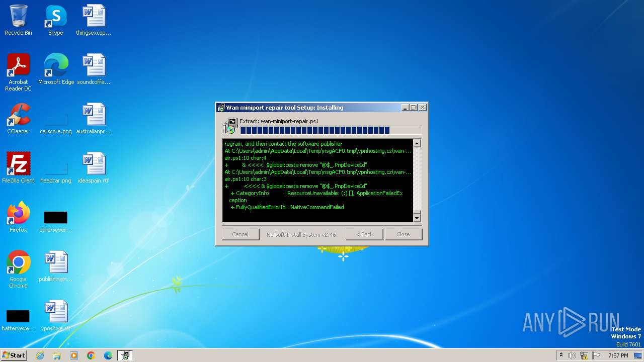This screenshot has width=644, height=362.
Task: Open ideaspain.rtf document
Action: [94, 168]
